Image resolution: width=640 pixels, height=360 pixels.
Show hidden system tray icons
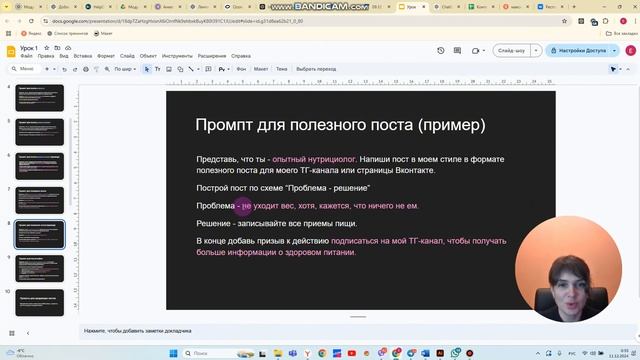click(x=538, y=353)
